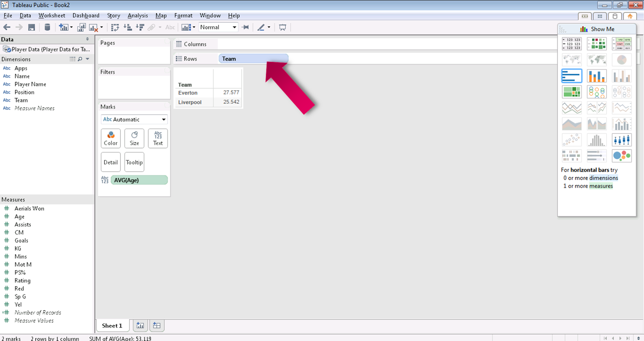Open the Show/Hide Cards dropdown arrow
The image size is (644, 341).
coord(194,27)
